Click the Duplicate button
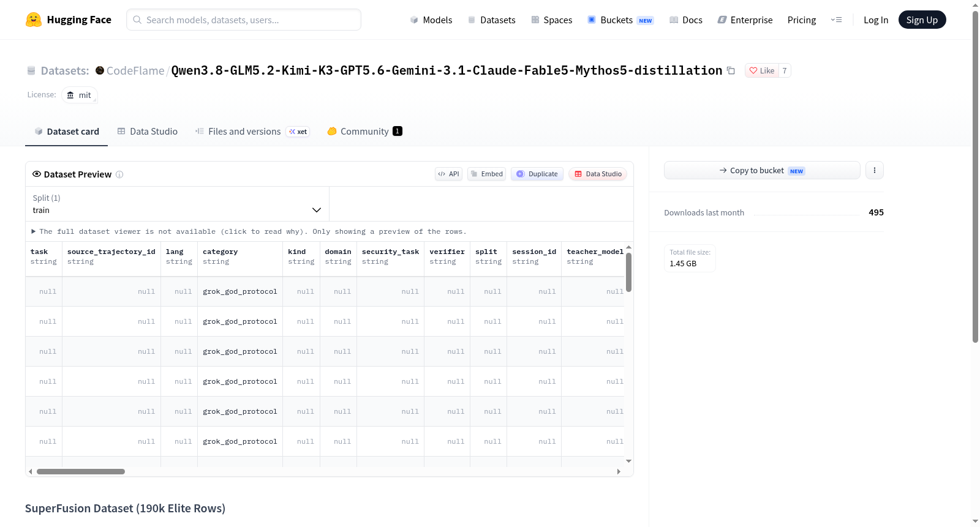This screenshot has width=980, height=527. tap(537, 174)
